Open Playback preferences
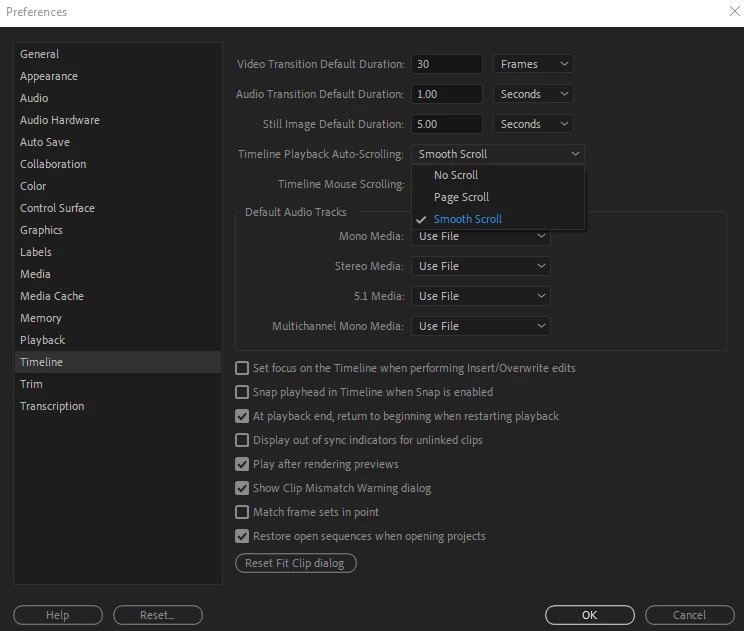 pos(118,340)
